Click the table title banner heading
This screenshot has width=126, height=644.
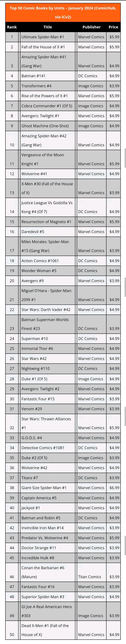pyautogui.click(x=63, y=12)
